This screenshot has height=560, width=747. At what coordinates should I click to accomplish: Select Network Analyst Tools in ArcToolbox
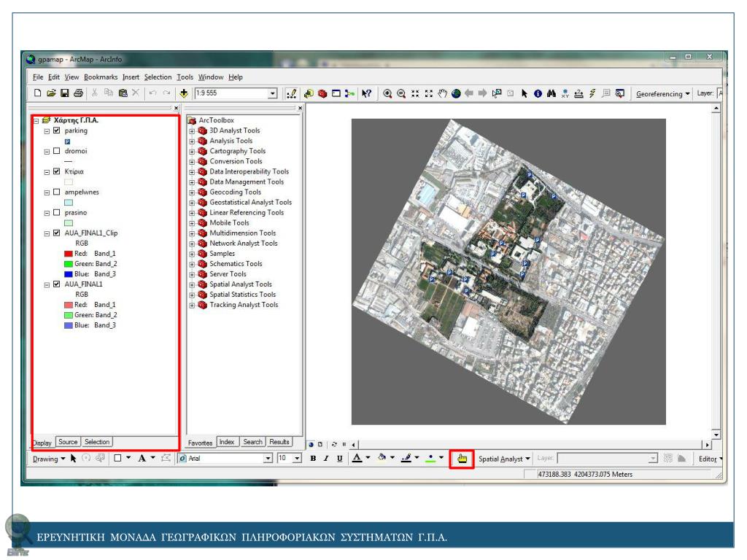[244, 244]
